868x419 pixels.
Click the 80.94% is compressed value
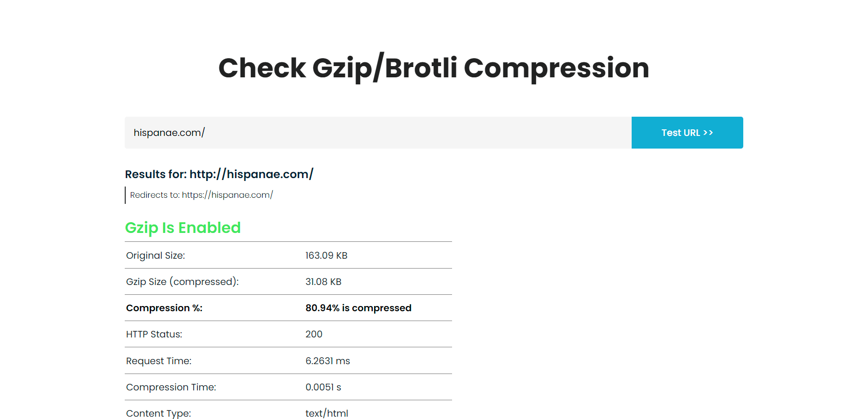coord(358,308)
